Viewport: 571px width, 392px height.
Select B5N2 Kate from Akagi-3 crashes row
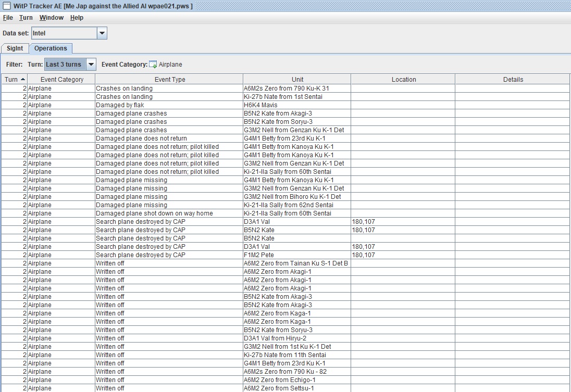pos(285,113)
